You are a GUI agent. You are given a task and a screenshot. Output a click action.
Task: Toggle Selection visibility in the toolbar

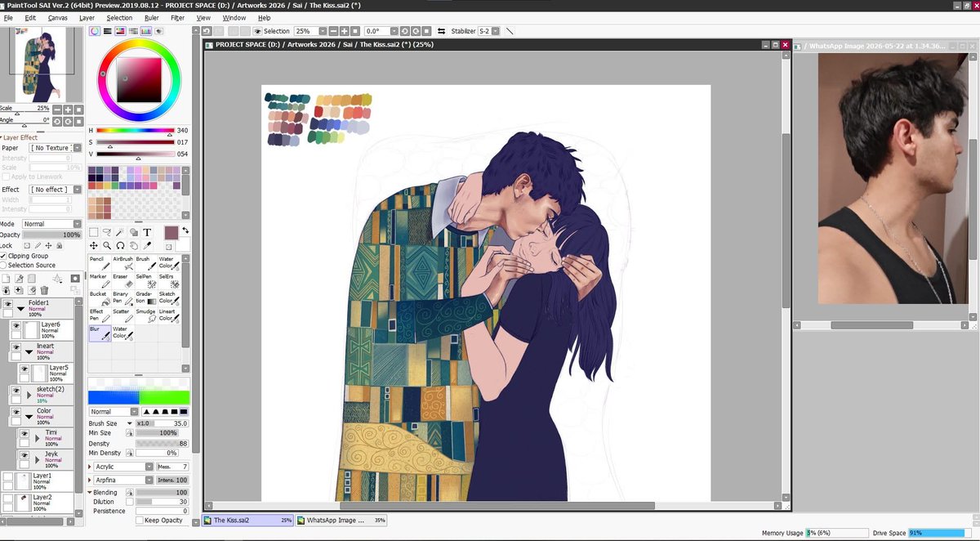click(257, 31)
